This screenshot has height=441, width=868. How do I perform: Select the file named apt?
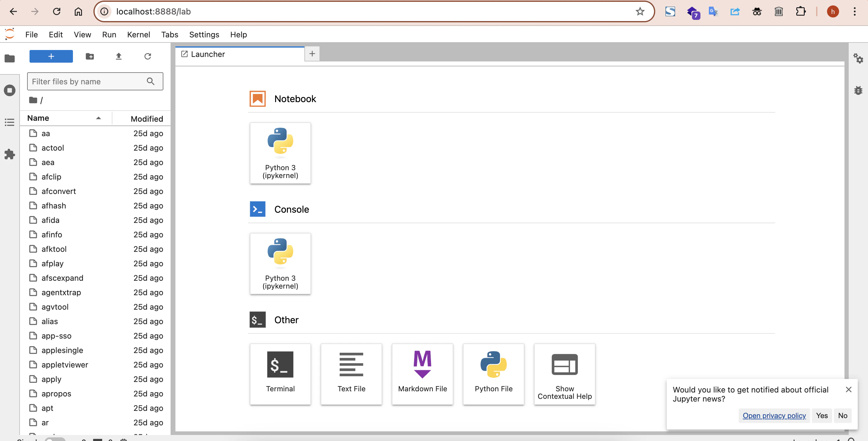coord(95,408)
